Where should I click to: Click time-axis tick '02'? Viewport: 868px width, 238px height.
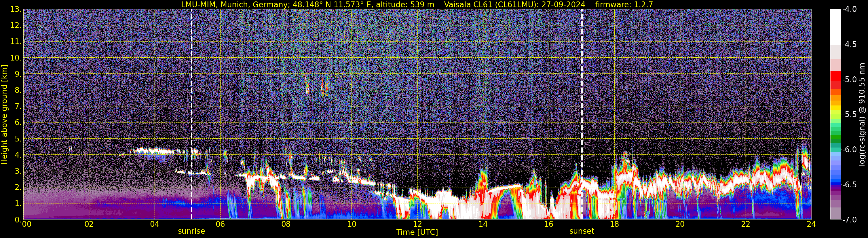89,224
